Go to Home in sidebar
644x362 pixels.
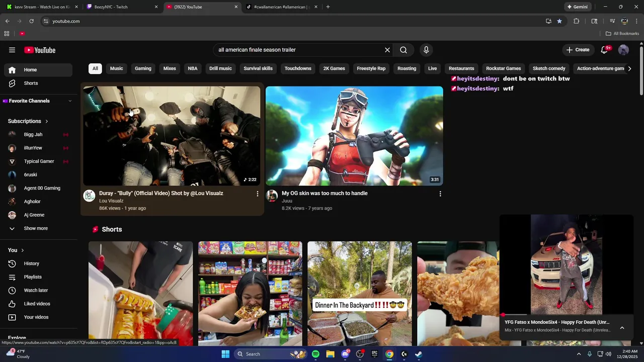click(x=38, y=70)
